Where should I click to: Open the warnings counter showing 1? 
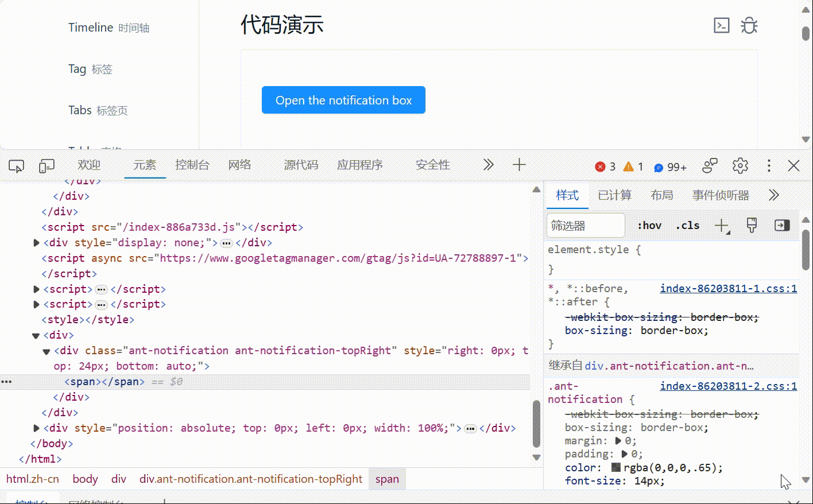coord(633,166)
